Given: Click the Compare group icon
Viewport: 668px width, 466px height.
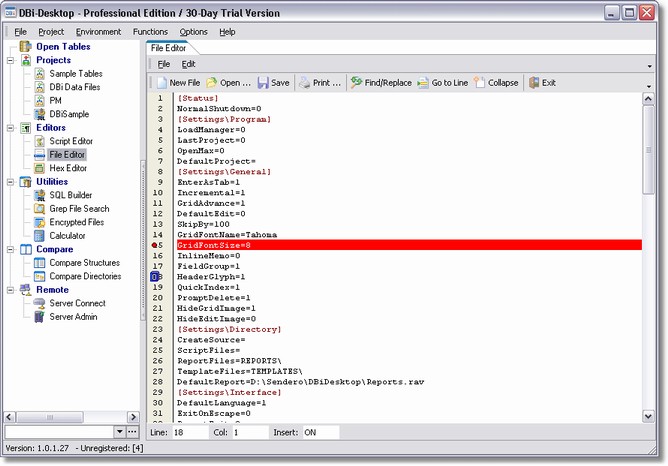Looking at the screenshot, I should 26,249.
